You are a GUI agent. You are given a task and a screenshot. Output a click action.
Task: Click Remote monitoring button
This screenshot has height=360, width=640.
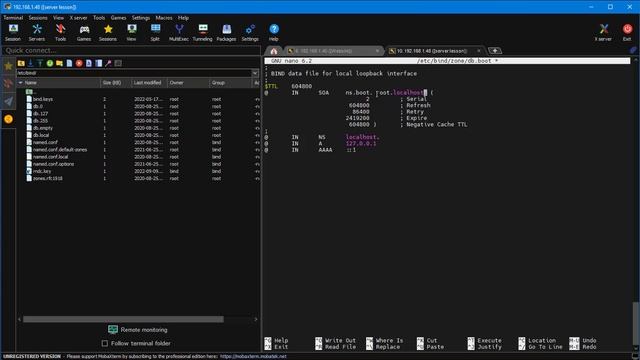coord(138,330)
